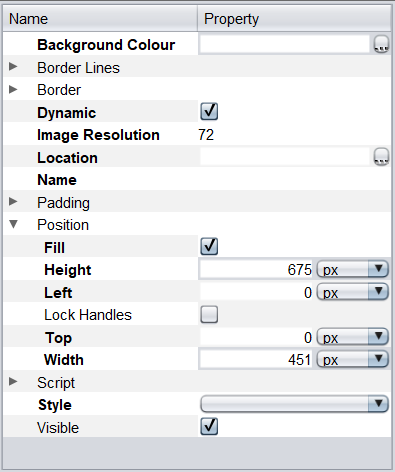Click the Width value field 451
This screenshot has height=472, width=395.
(x=256, y=360)
